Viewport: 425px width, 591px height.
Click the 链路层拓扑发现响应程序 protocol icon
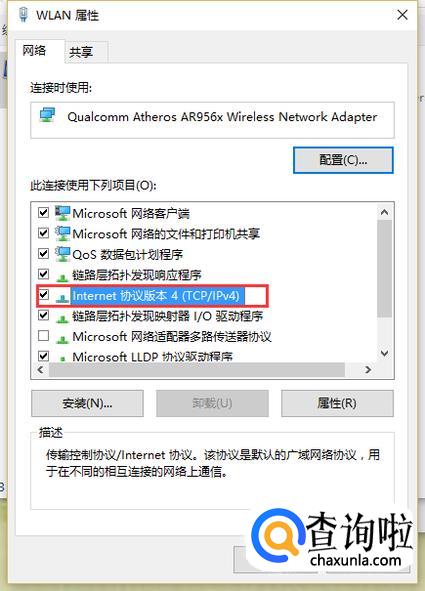[62, 277]
